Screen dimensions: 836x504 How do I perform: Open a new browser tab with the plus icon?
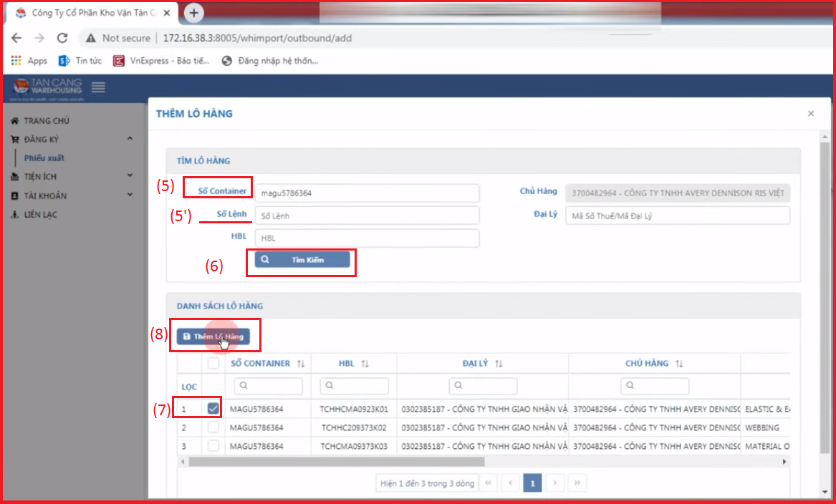(x=194, y=13)
